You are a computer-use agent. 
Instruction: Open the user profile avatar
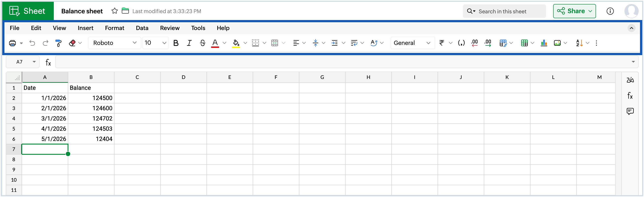pos(631,11)
